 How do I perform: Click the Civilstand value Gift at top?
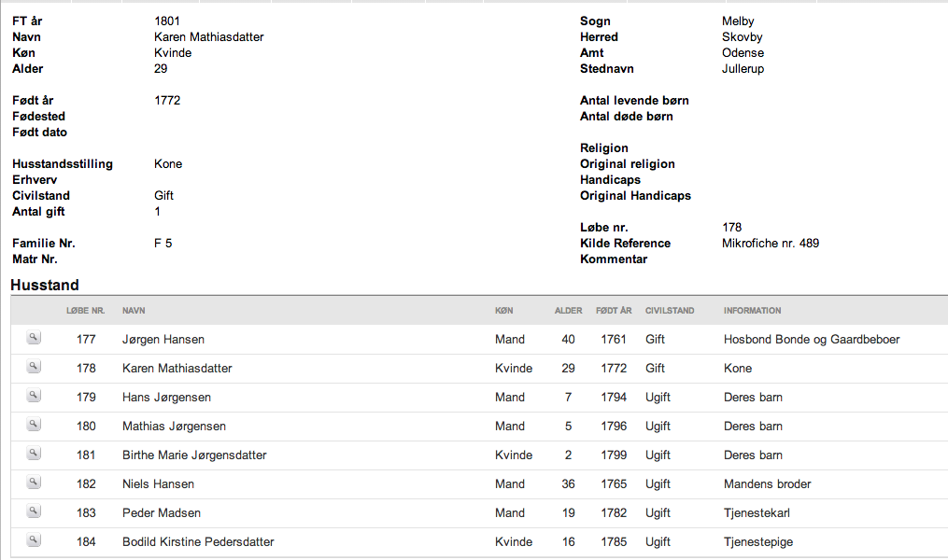point(163,195)
